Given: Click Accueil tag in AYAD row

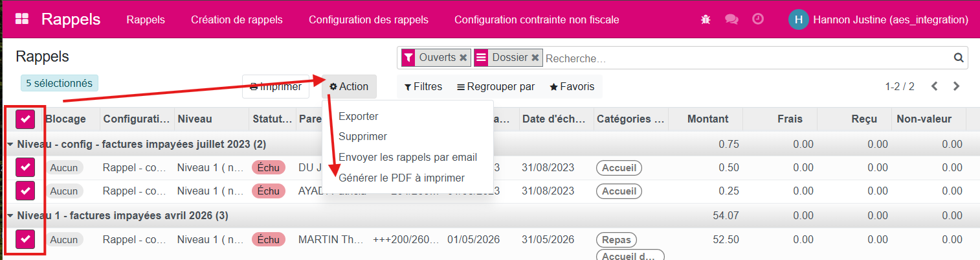Looking at the screenshot, I should [619, 191].
